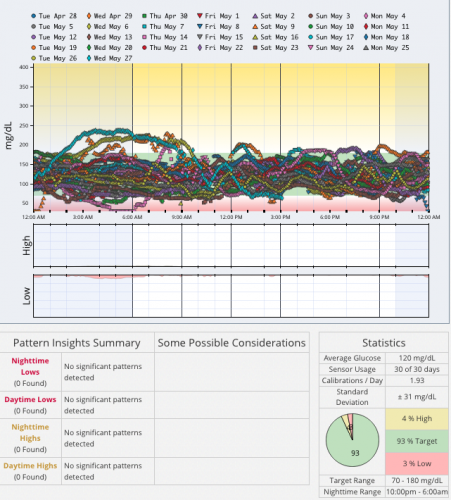The height and width of the screenshot is (500, 451).
Task: Click the Pattern Insights Summary header
Action: (77, 343)
